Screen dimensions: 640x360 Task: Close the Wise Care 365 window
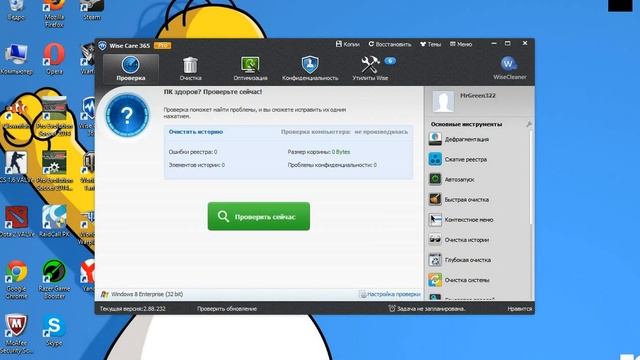525,43
